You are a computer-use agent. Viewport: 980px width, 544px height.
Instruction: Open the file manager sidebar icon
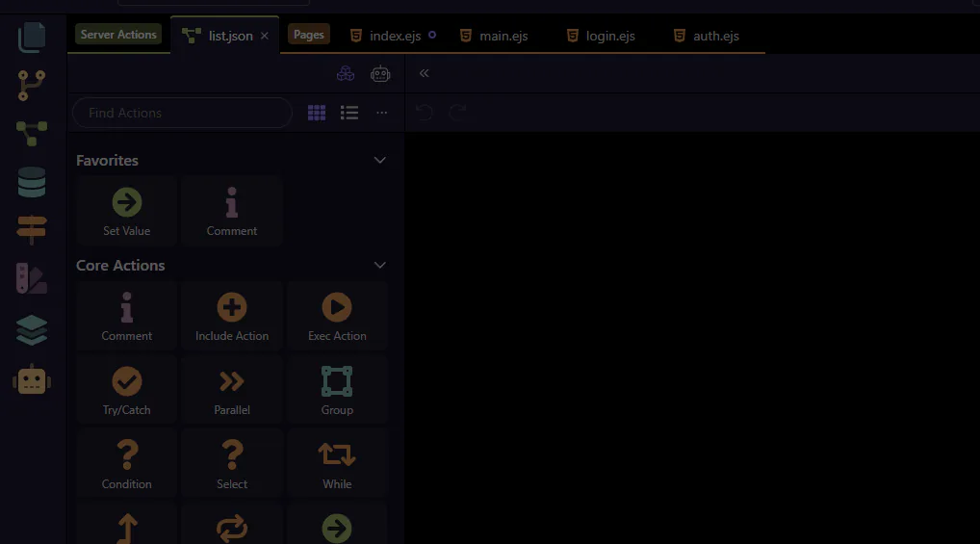pos(32,37)
